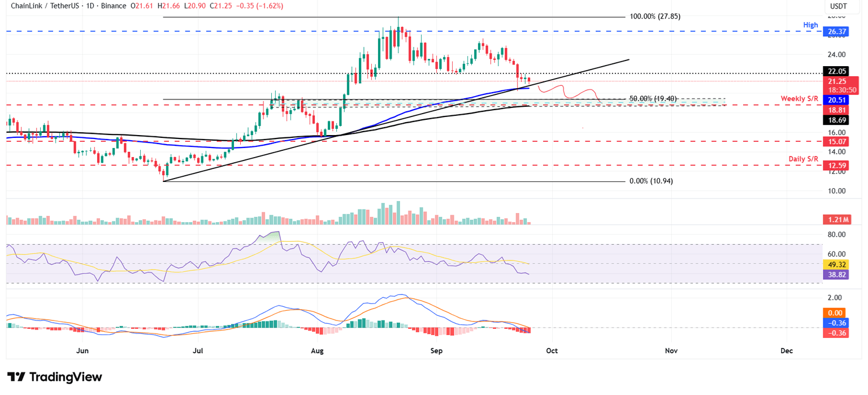Click the yellow 49.32 RSI value label
Screen dimensions: 868x395
tap(836, 263)
